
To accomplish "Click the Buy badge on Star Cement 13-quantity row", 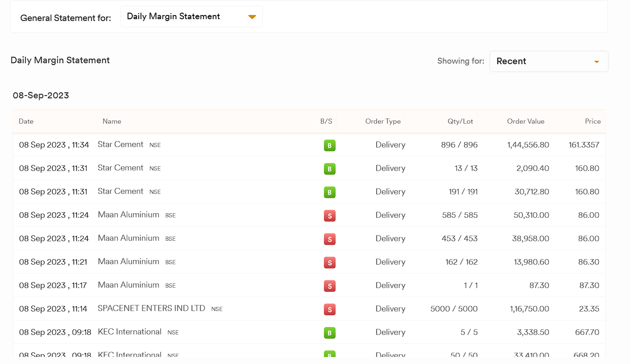I will pos(330,169).
